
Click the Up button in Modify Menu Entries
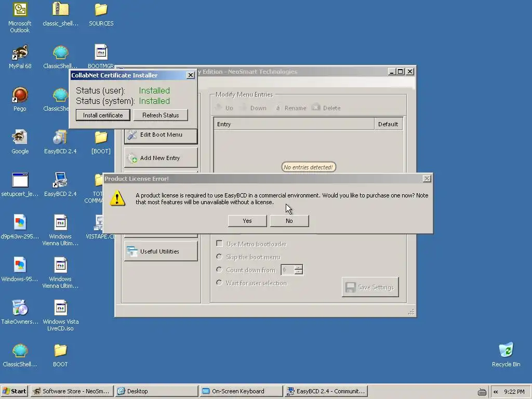tap(224, 108)
